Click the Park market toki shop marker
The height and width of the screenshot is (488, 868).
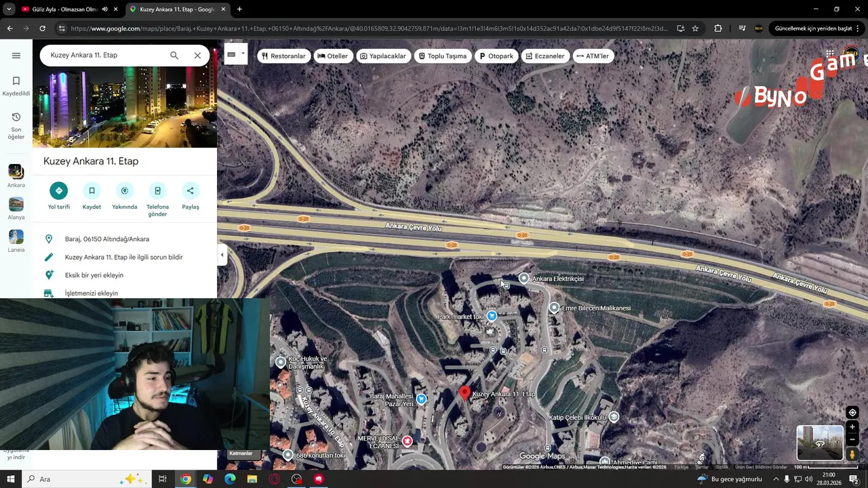(x=492, y=316)
